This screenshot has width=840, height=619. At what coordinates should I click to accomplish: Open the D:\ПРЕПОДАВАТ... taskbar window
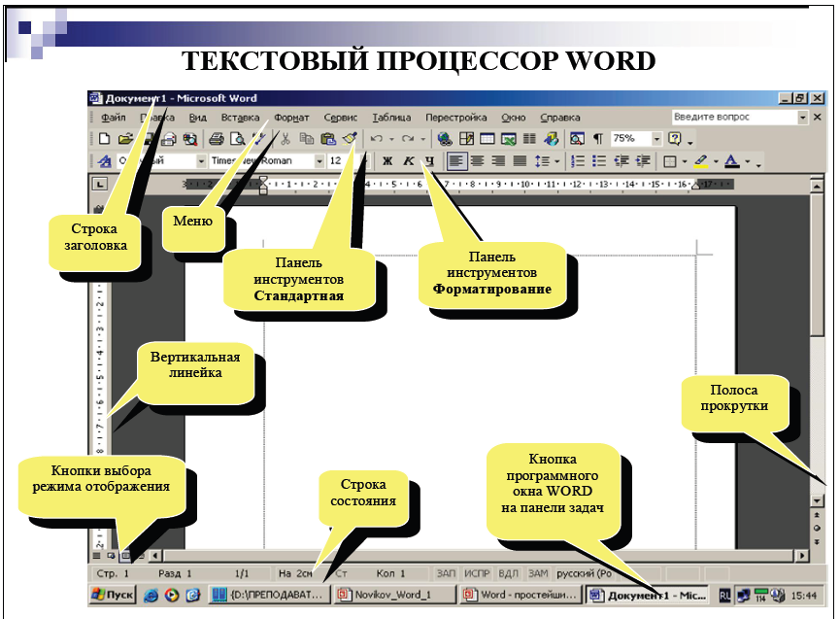point(268,595)
